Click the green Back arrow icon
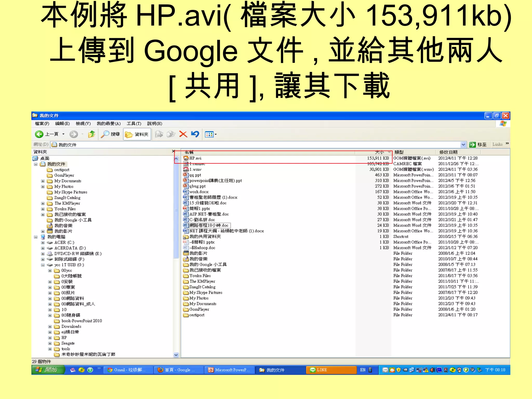532x399 pixels. [39, 134]
